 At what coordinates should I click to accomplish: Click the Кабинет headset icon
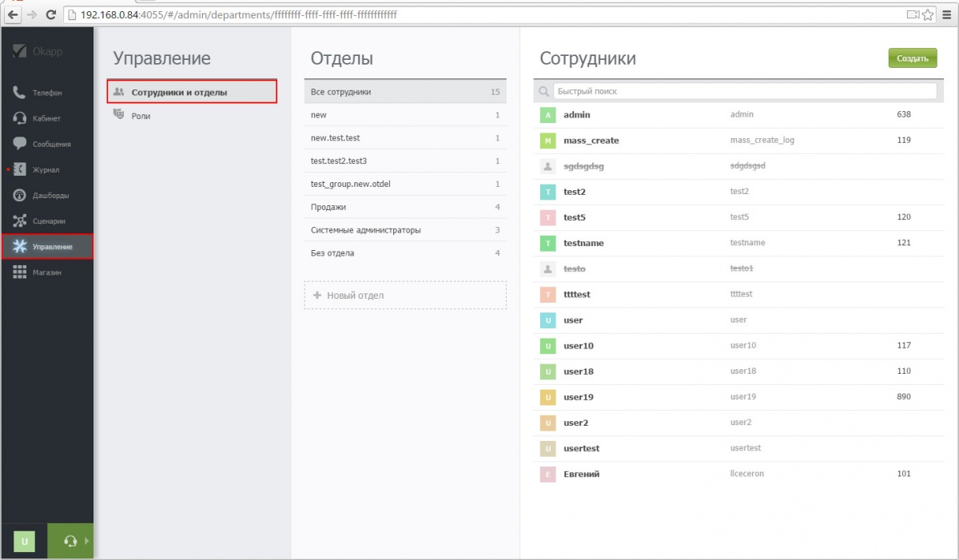(x=20, y=118)
